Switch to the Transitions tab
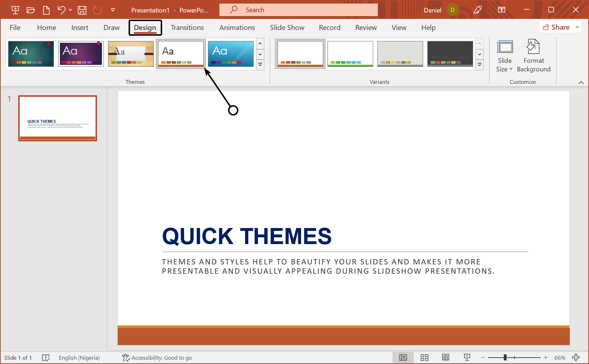The image size is (589, 364). (x=187, y=27)
